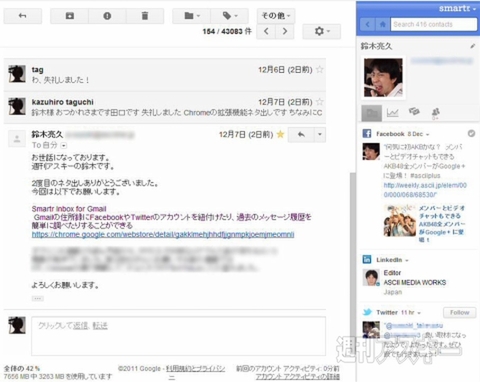Star the message from tag
This screenshot has width=480, height=382.
click(320, 69)
